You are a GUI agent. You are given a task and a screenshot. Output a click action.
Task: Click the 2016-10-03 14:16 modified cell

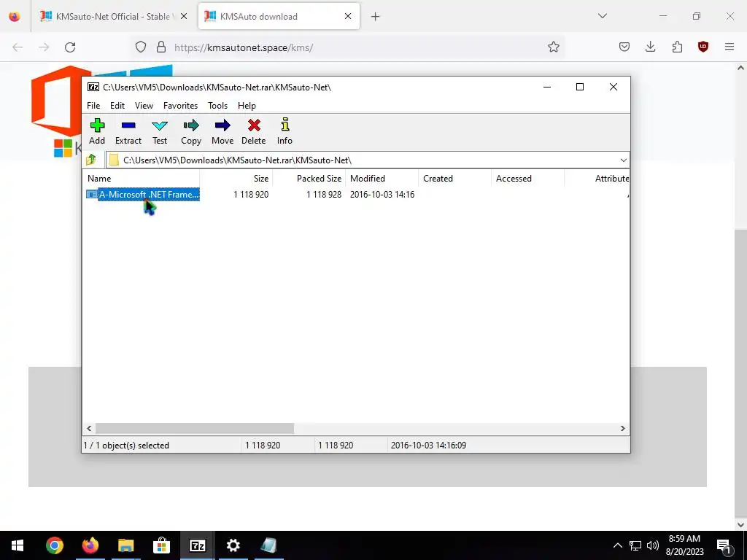click(x=382, y=194)
